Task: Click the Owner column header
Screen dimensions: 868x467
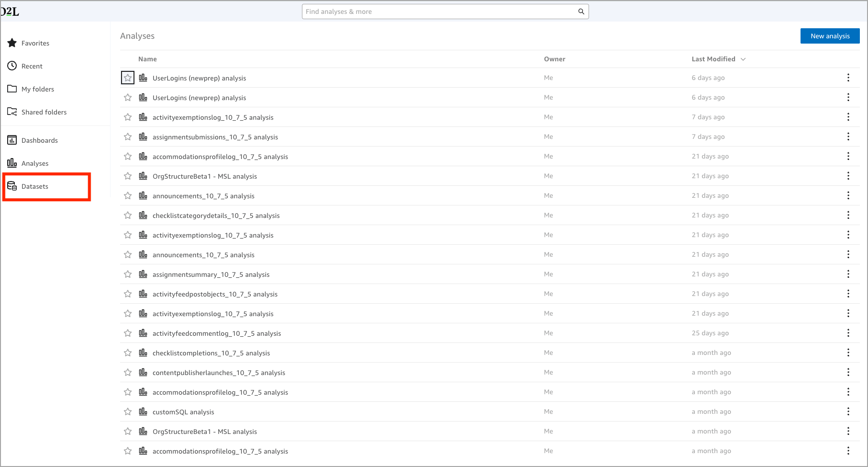Action: click(555, 58)
